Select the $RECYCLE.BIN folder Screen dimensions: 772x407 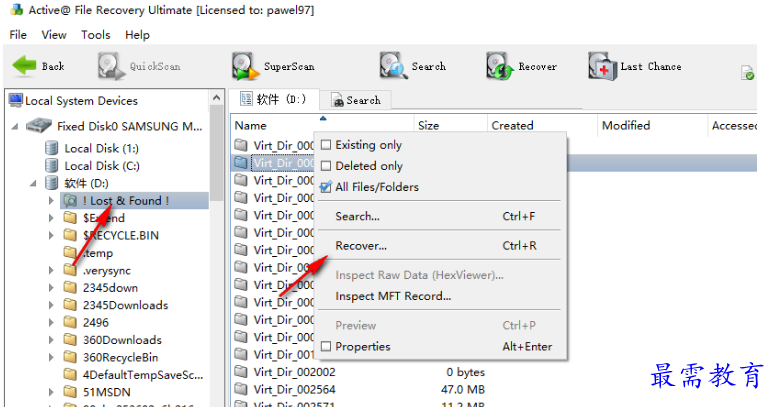(x=121, y=235)
